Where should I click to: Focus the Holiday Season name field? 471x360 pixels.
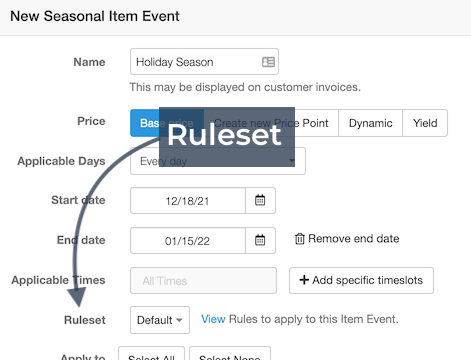pyautogui.click(x=204, y=62)
